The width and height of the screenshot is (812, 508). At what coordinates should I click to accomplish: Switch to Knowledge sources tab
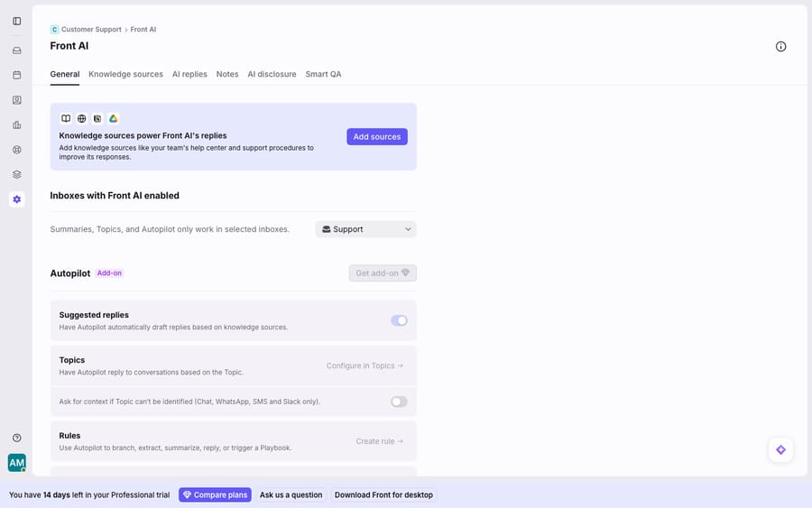point(125,74)
